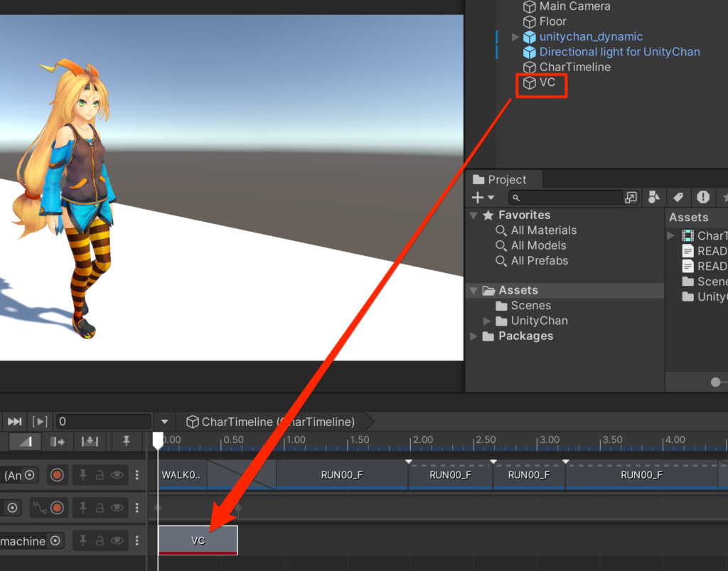Select the VC object in the Hierarchy
728x571 pixels.
pyautogui.click(x=539, y=82)
